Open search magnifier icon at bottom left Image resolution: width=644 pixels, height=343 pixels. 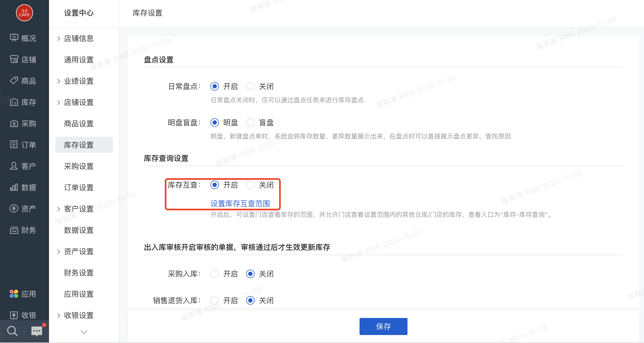[x=12, y=331]
